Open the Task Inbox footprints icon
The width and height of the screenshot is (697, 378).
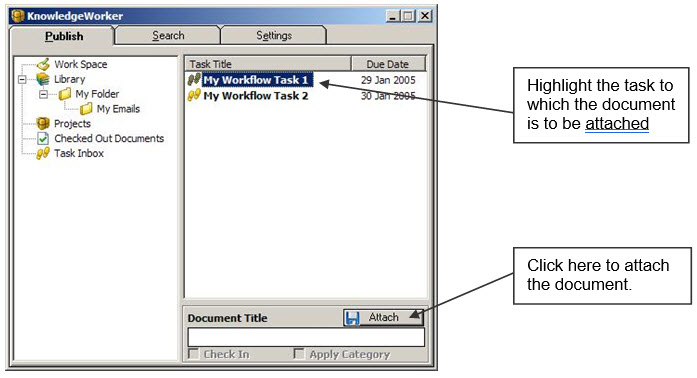click(43, 153)
